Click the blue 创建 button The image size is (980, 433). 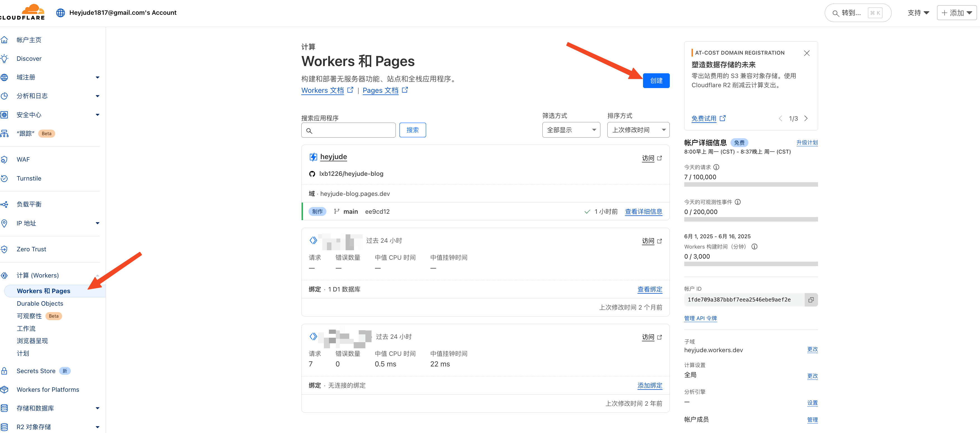point(656,81)
